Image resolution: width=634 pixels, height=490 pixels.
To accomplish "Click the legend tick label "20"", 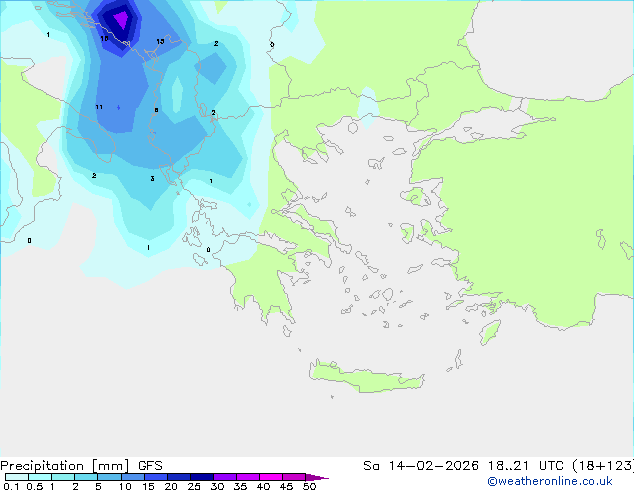I will click(171, 486).
